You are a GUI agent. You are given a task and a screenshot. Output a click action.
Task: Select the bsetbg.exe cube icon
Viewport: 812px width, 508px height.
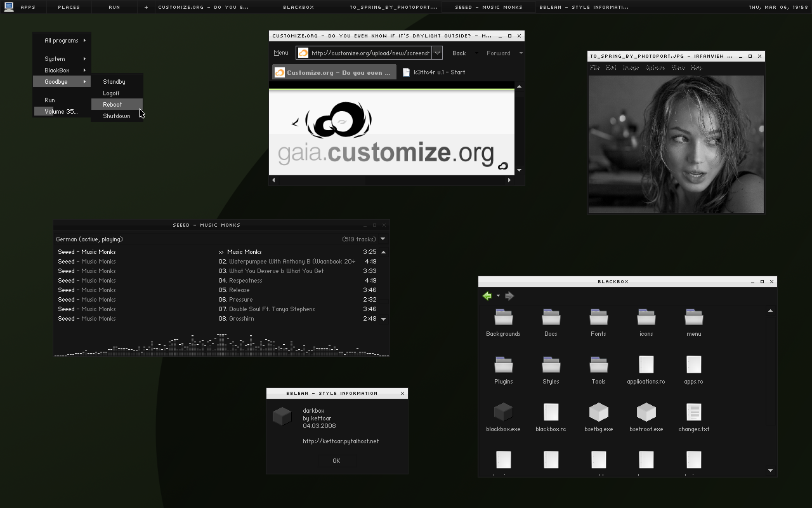(x=598, y=412)
